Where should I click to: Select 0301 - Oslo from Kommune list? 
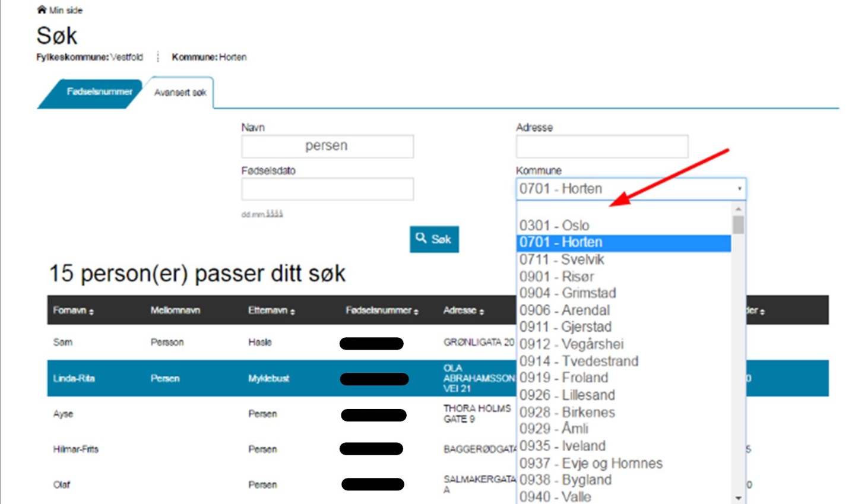tap(555, 226)
